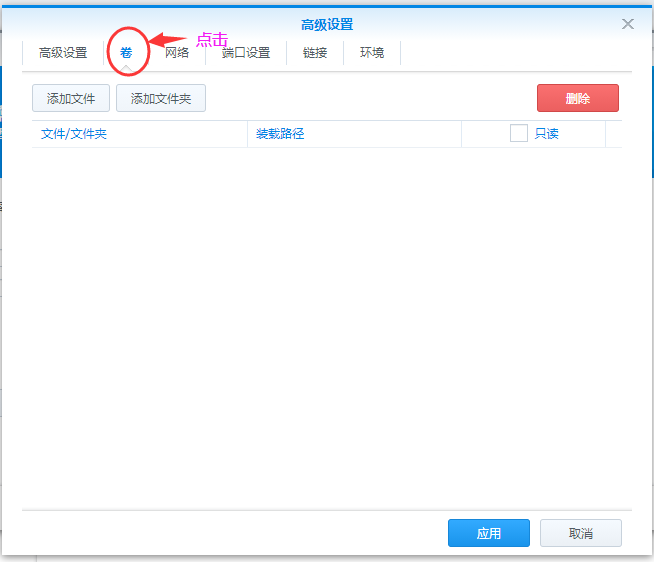Close the 高级设置 dialog with X
The width and height of the screenshot is (654, 562).
click(x=628, y=24)
